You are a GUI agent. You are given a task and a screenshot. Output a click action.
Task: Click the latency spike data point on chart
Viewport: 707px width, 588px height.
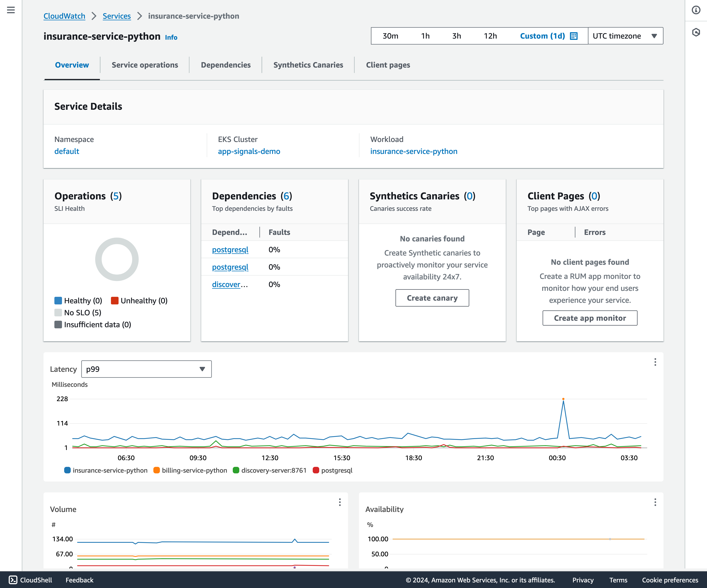pos(563,399)
